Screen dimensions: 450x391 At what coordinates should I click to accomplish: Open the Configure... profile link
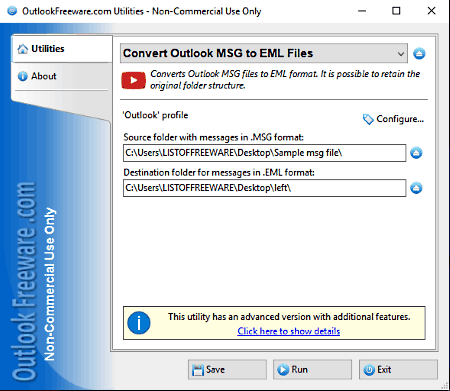(400, 119)
